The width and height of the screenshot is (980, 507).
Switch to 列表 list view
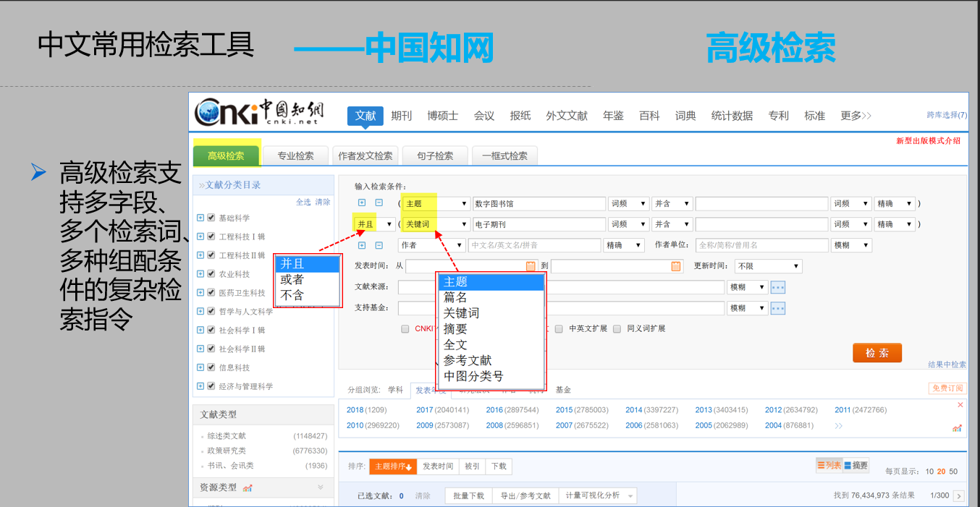(829, 465)
